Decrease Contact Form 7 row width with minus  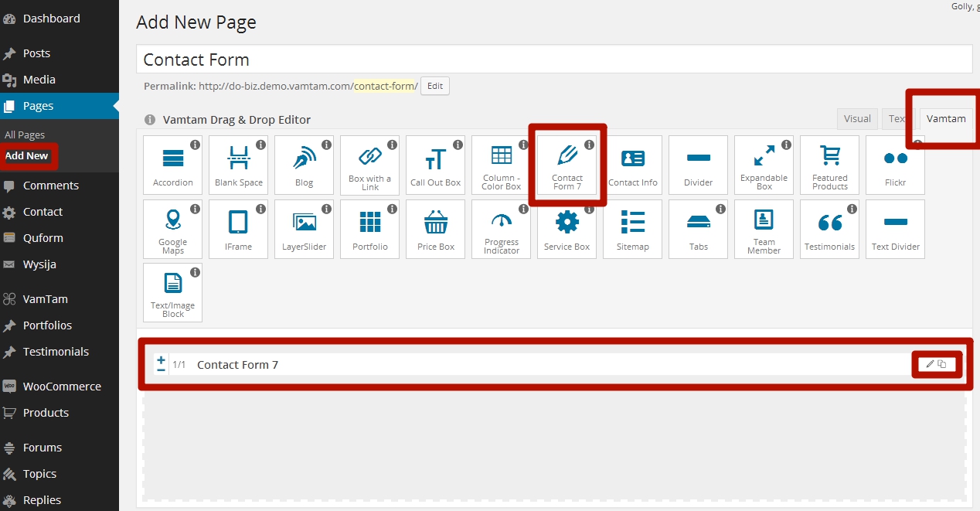161,370
